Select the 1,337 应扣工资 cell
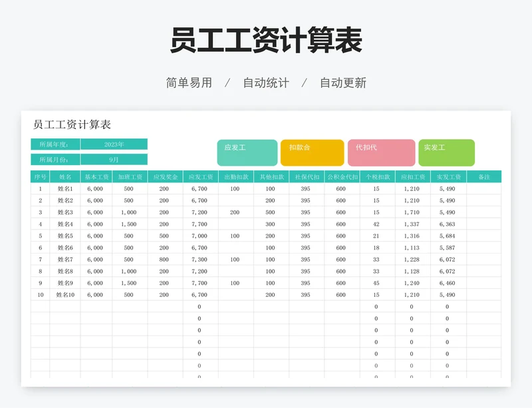 413,224
